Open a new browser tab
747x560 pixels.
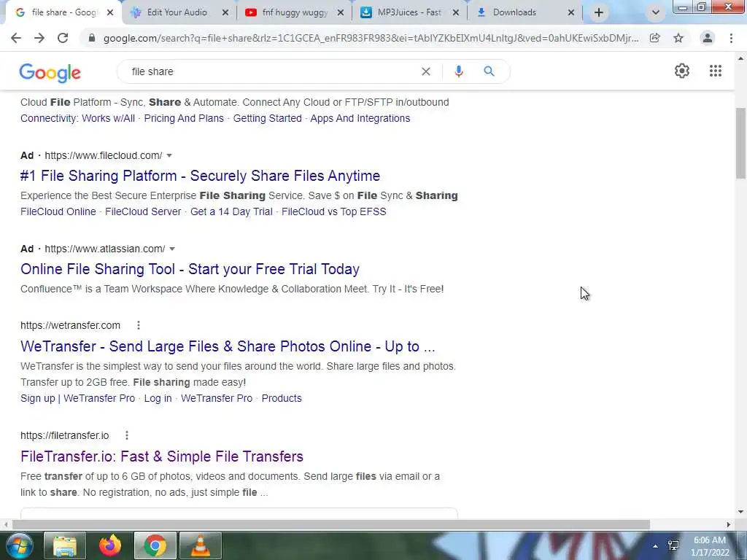(599, 12)
